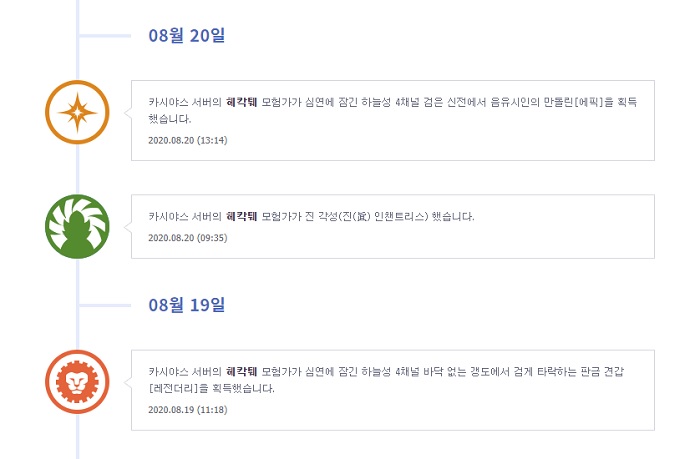Click the green awakening character icon

point(77,226)
